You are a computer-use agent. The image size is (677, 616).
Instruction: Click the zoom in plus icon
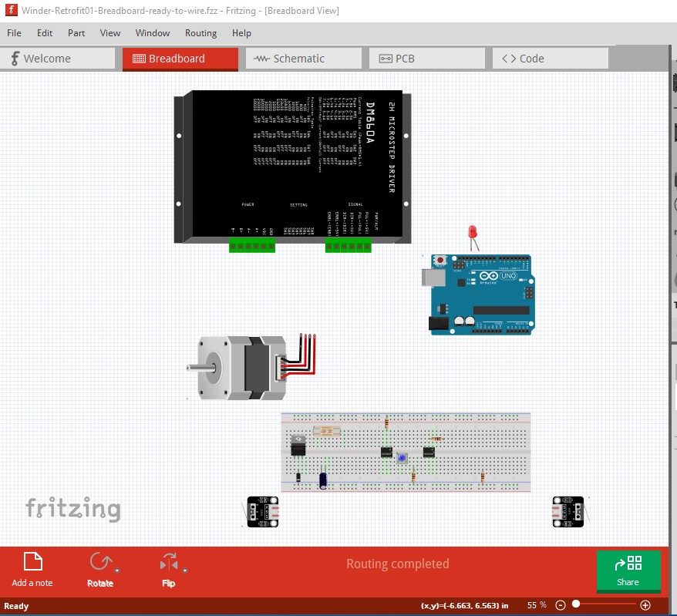point(645,605)
